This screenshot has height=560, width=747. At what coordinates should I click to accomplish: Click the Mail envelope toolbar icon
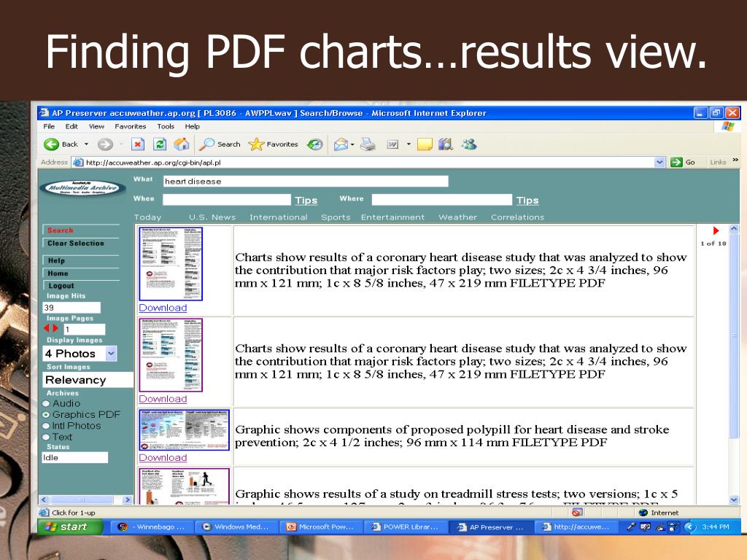point(341,144)
